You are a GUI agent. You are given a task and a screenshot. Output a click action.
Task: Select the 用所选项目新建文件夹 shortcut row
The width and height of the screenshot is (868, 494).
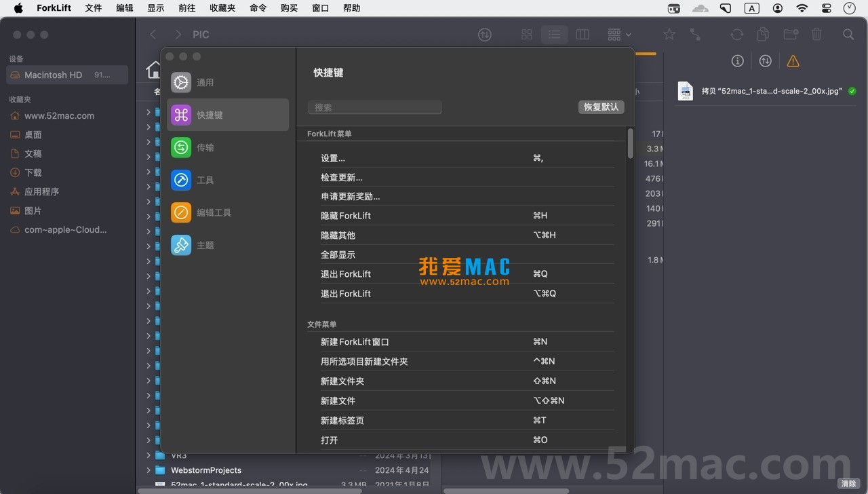[467, 362]
